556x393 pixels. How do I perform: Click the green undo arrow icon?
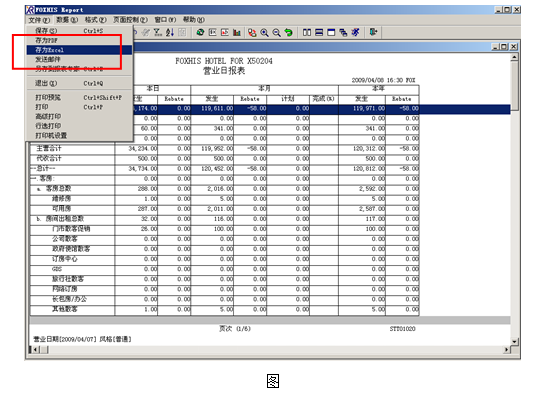289,33
